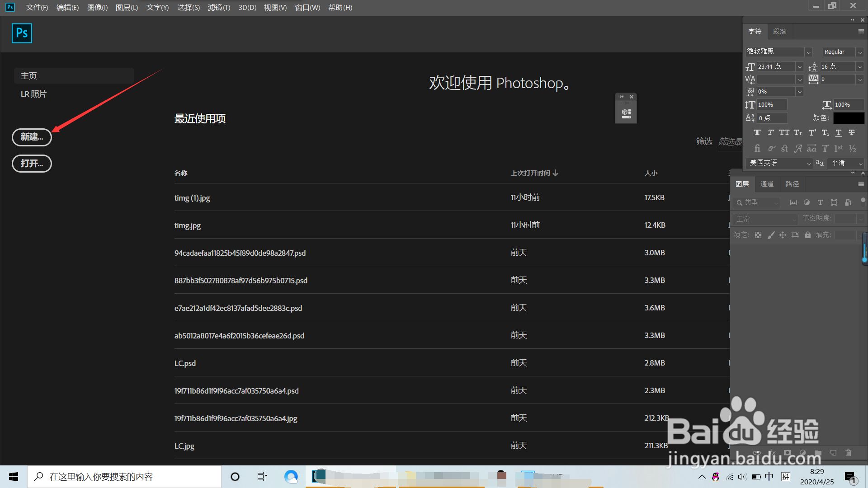Toggle underline text style
This screenshot has width=868, height=488.
839,133
